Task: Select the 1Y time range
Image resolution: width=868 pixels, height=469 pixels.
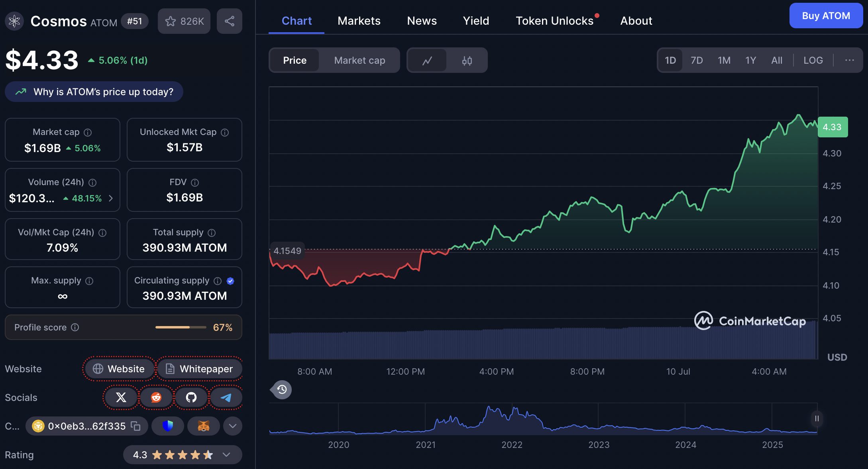Action: [x=751, y=61]
